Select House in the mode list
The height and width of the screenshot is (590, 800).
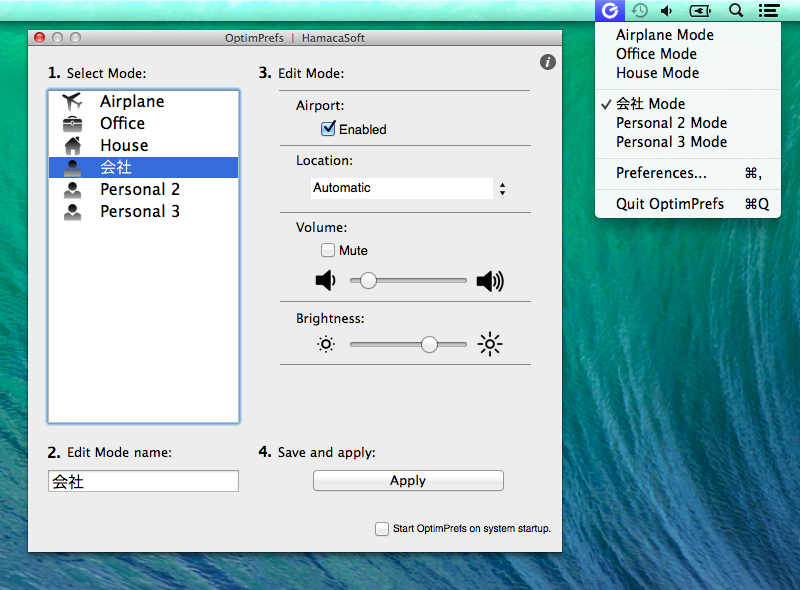coord(143,145)
